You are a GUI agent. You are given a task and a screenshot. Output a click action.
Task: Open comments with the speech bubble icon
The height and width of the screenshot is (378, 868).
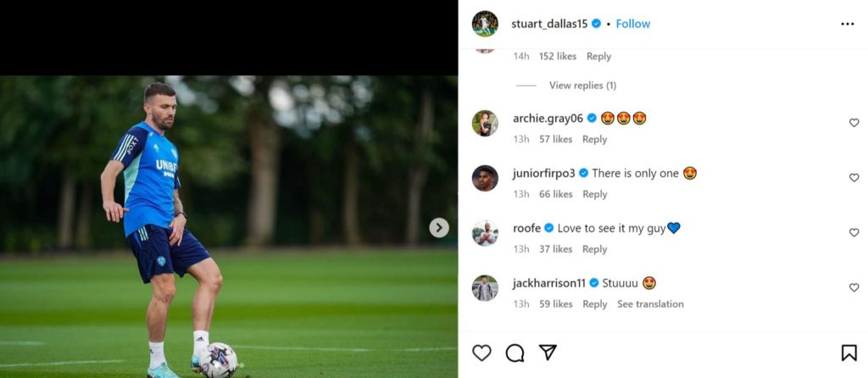(515, 353)
